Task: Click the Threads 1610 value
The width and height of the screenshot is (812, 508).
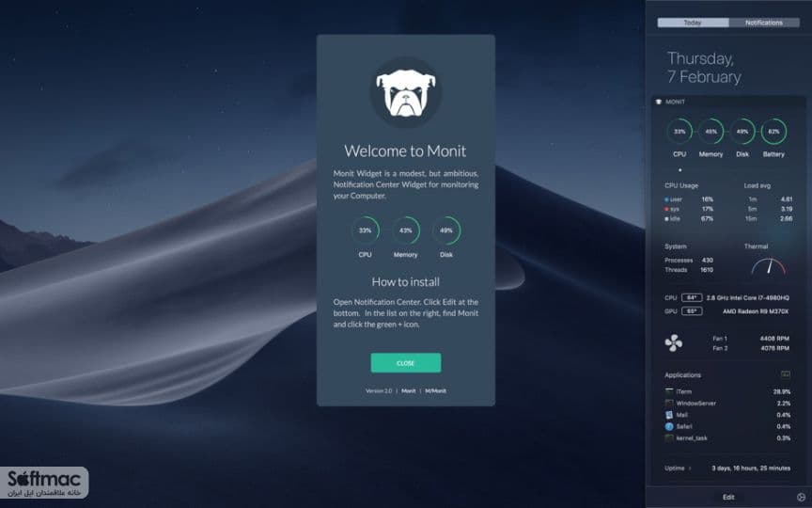Action: [x=707, y=270]
